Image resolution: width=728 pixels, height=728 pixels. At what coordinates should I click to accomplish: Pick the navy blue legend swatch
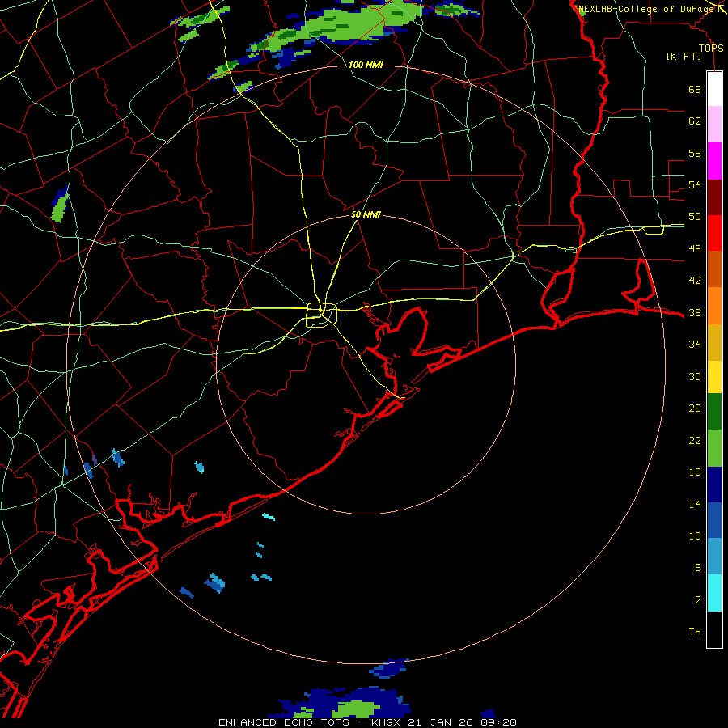714,485
